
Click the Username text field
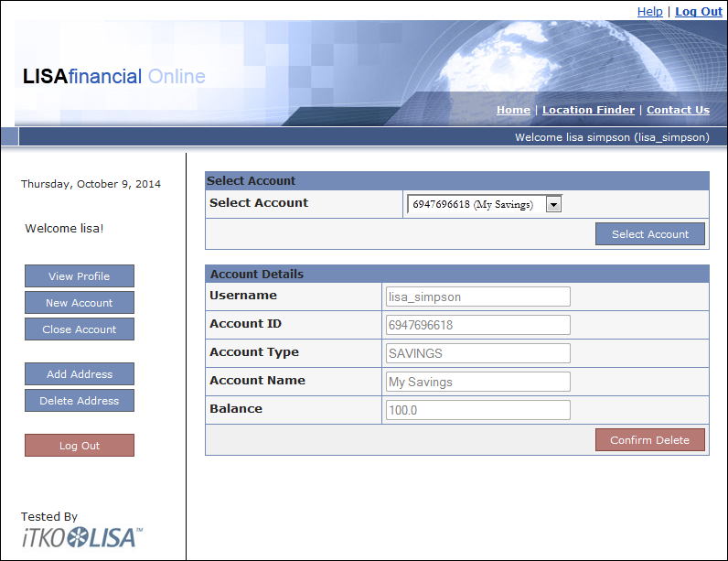pos(478,297)
